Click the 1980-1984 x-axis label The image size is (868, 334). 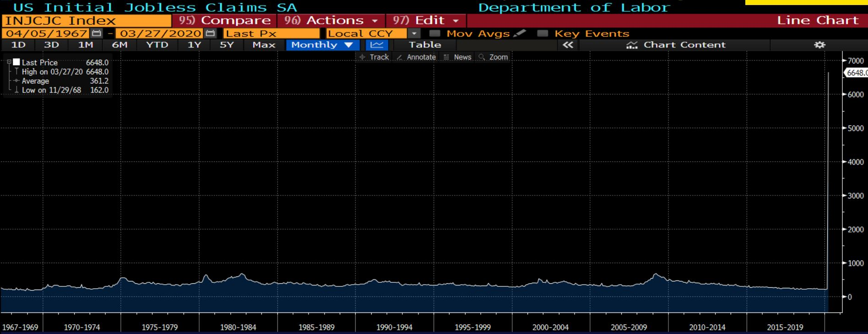tap(238, 328)
